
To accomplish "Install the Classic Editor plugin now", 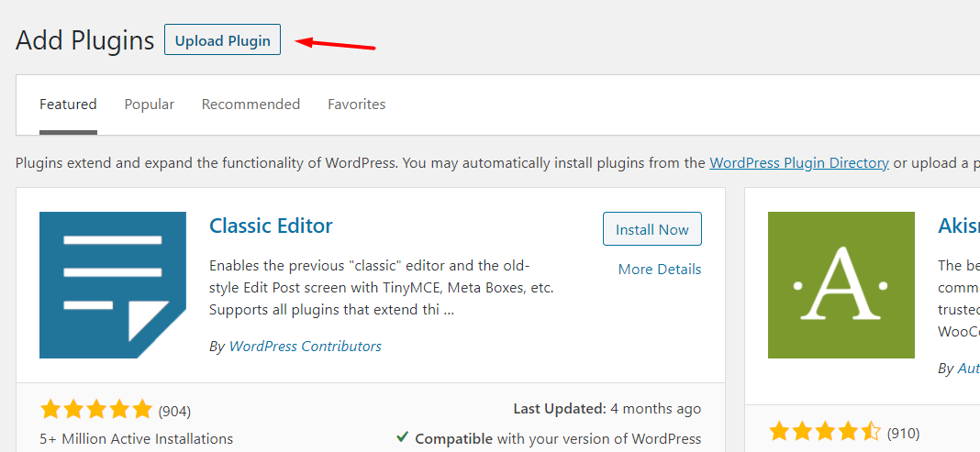I will point(651,229).
